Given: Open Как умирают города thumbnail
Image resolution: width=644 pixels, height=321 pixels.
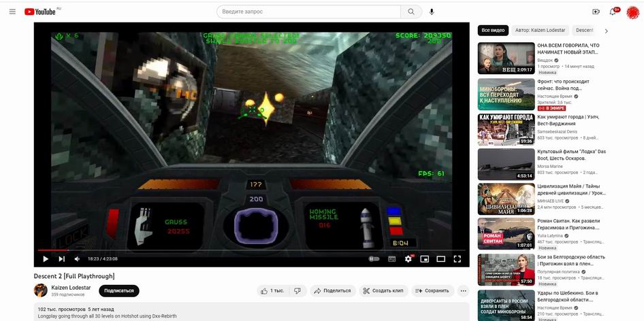Looking at the screenshot, I should pyautogui.click(x=506, y=130).
